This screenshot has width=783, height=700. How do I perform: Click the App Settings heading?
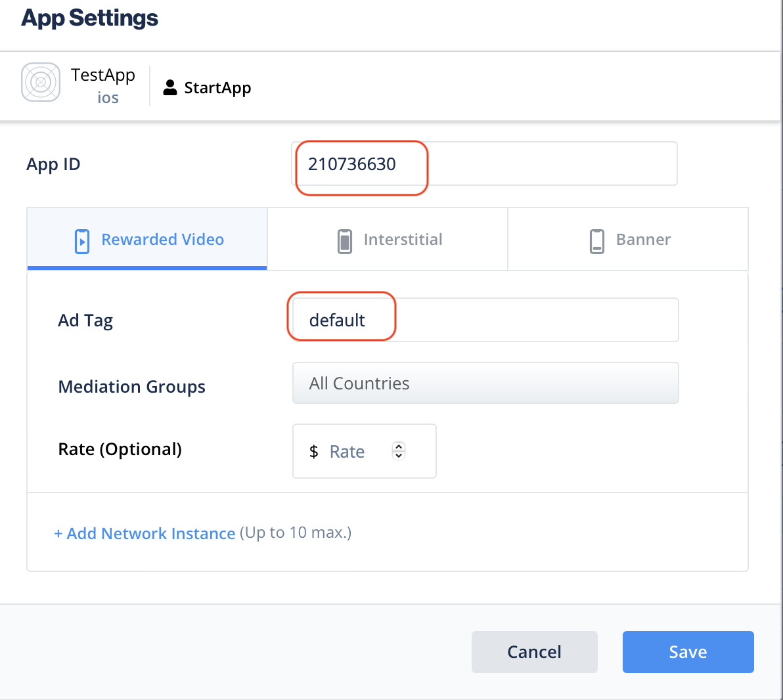coord(90,18)
